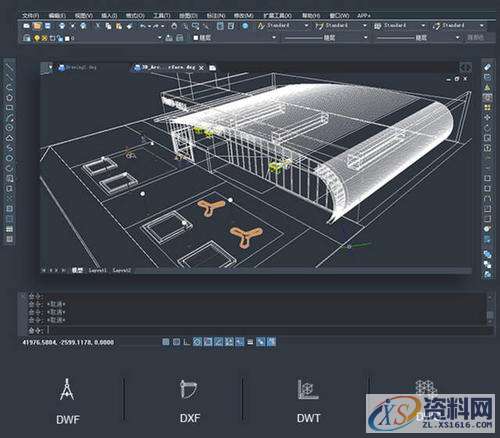Image resolution: width=500 pixels, height=438 pixels.
Task: Click the Copy clipboard icon
Action: [108, 26]
